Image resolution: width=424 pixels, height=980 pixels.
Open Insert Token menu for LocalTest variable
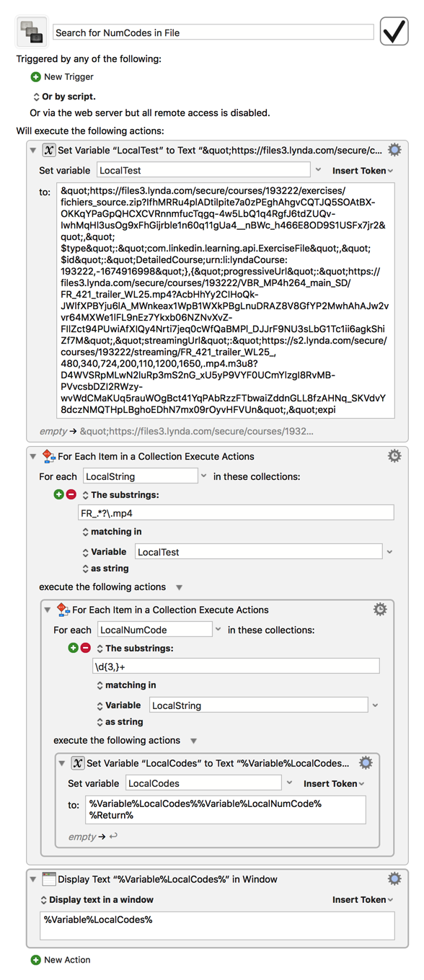[363, 171]
